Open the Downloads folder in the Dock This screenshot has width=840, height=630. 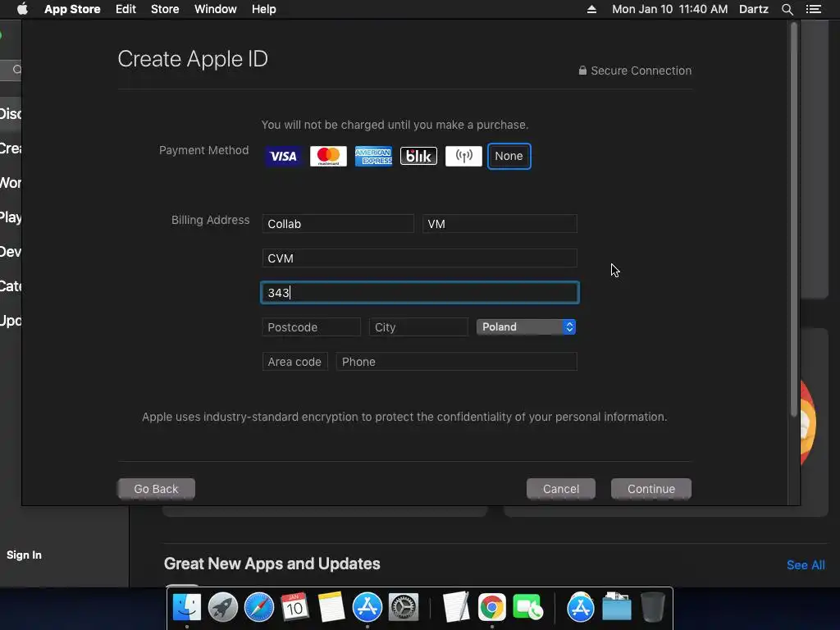[x=617, y=607]
